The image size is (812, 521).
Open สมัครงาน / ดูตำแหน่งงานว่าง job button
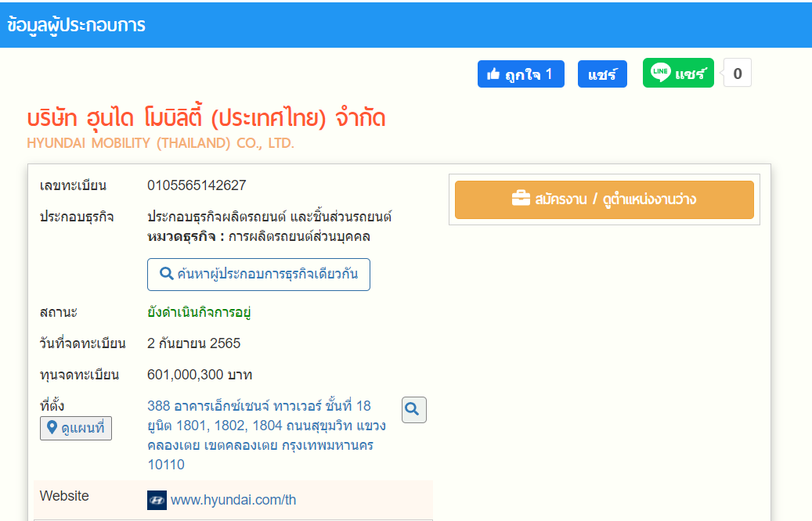[604, 199]
